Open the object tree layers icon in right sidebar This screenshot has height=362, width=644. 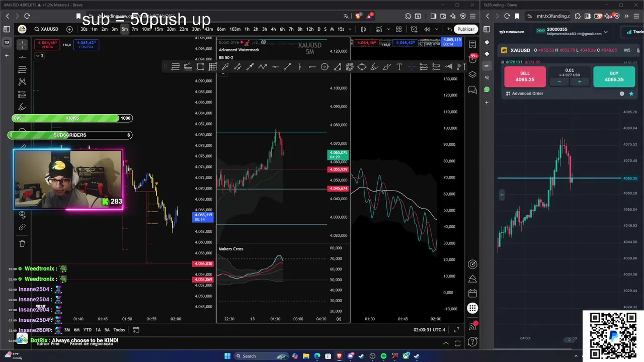[x=472, y=74]
